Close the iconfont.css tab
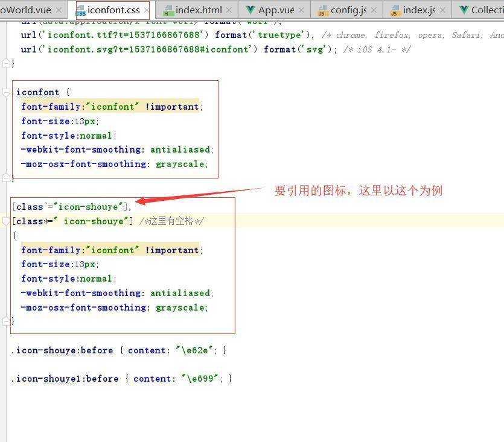The height and width of the screenshot is (442, 504). 147,10
